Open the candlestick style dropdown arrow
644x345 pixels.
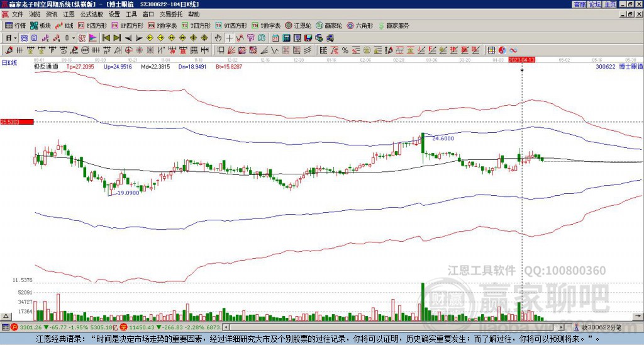click(74, 38)
